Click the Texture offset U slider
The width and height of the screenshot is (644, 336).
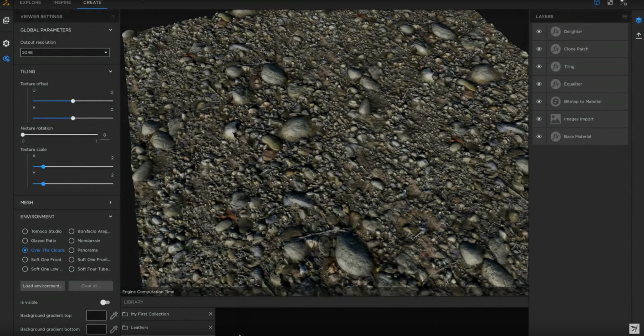[x=73, y=101]
